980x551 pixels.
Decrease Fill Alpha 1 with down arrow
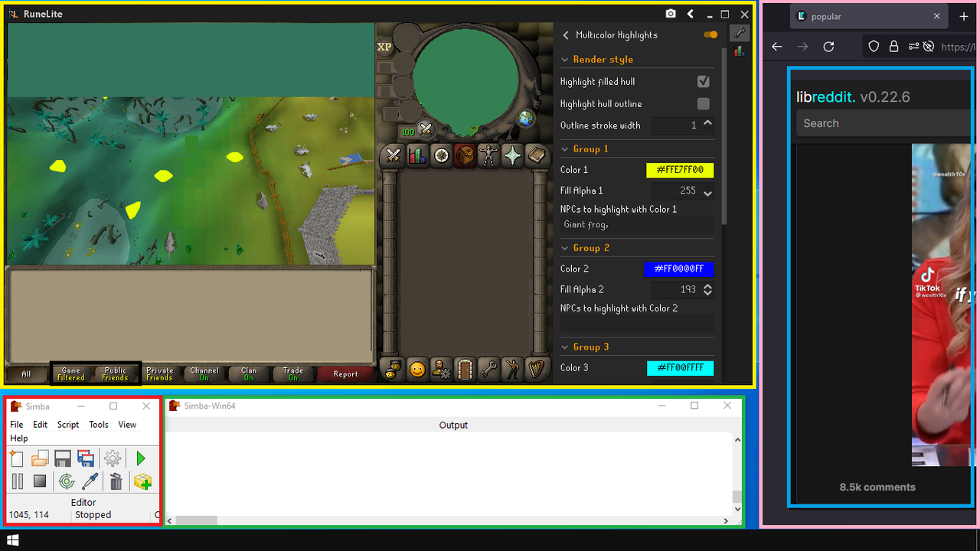coord(707,194)
